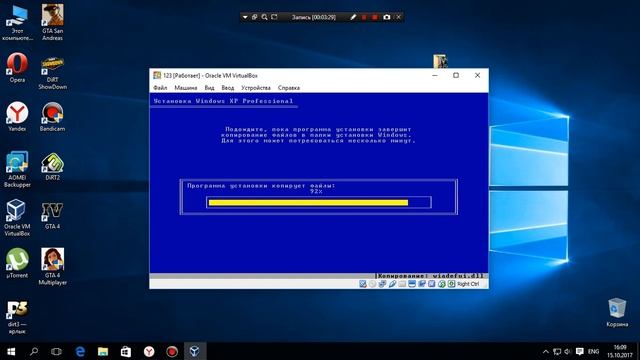Image resolution: width=640 pixels, height=360 pixels.
Task: Click the mouse integration indicator in VirtualBox status bar
Action: [442, 284]
